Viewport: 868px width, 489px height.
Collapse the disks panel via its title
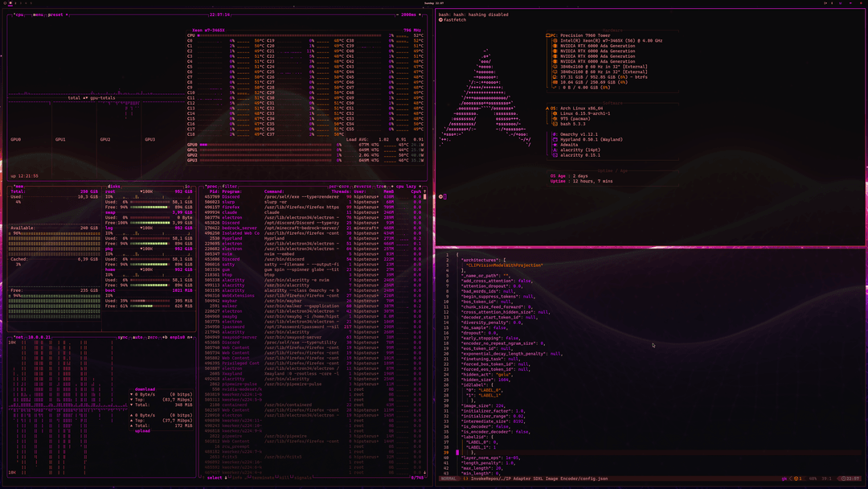[x=113, y=186]
